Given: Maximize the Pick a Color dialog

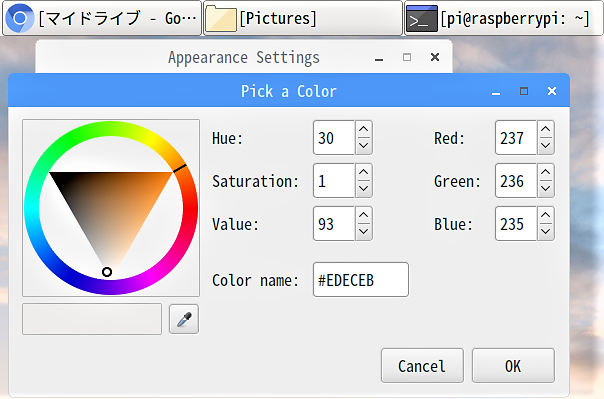Looking at the screenshot, I should click(524, 91).
